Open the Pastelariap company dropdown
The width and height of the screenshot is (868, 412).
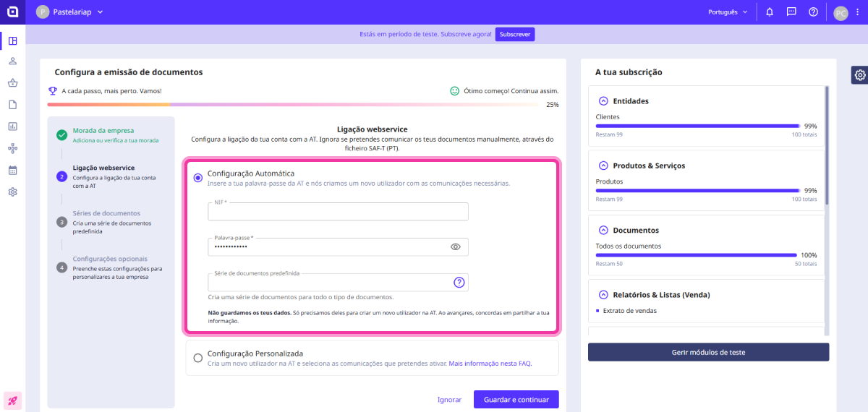(x=69, y=12)
